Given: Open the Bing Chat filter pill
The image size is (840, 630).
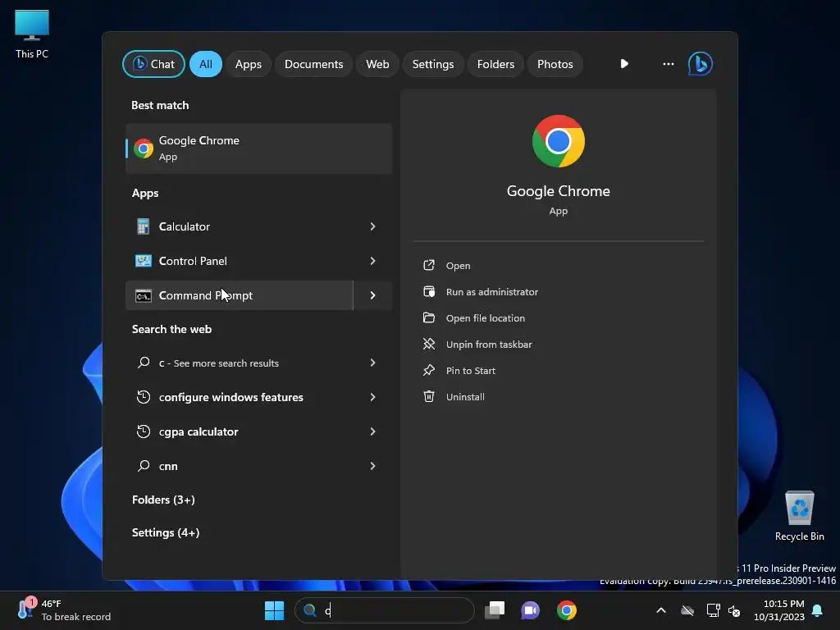Looking at the screenshot, I should (x=153, y=64).
